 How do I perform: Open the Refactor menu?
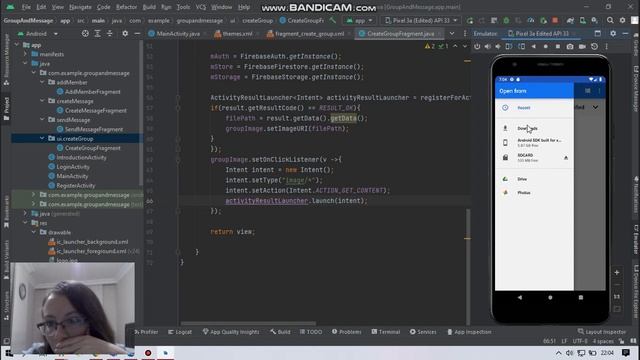coord(126,7)
